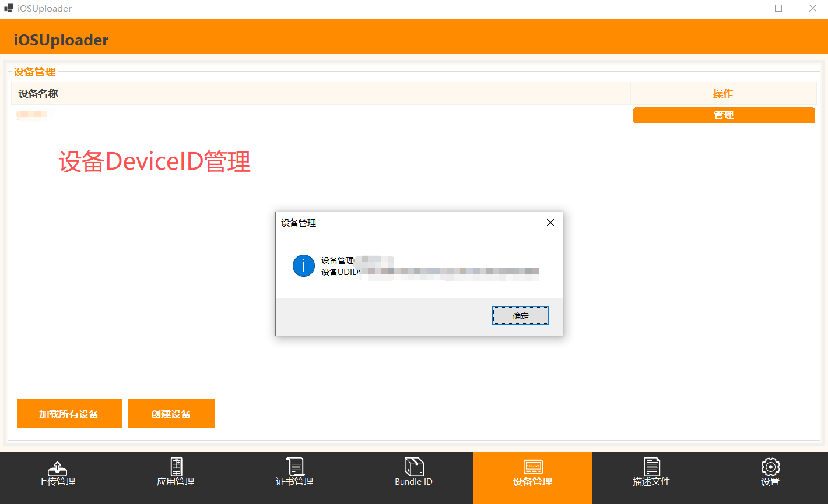Open 设置 via the gear icon
This screenshot has width=828, height=504.
770,467
